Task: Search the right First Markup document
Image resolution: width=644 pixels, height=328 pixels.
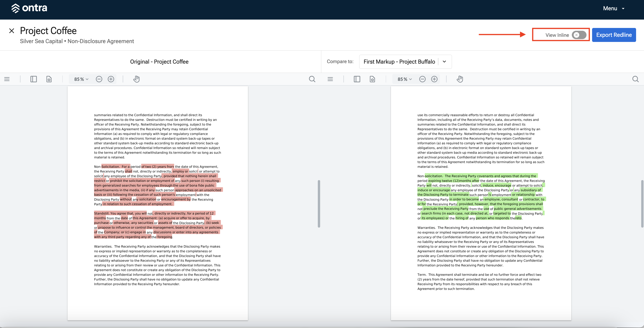Action: click(635, 79)
